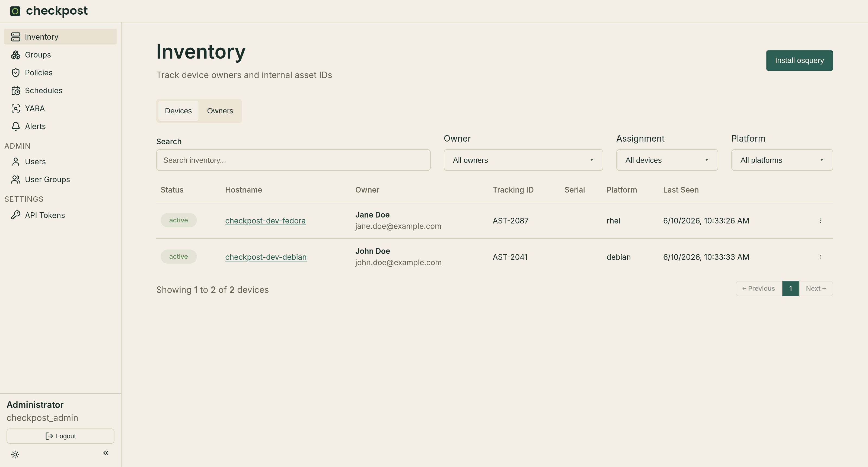The height and width of the screenshot is (467, 868).
Task: Go to Schedules in the sidebar
Action: pos(60,90)
